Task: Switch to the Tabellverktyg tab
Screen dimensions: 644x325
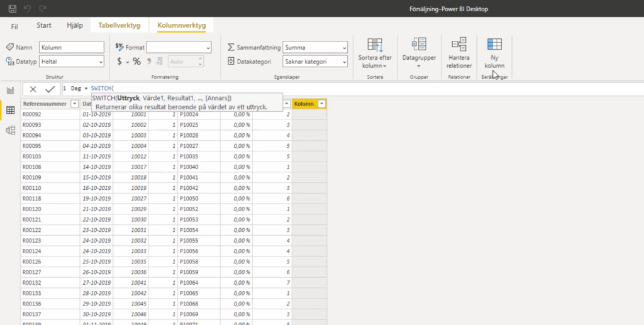Action: 119,25
